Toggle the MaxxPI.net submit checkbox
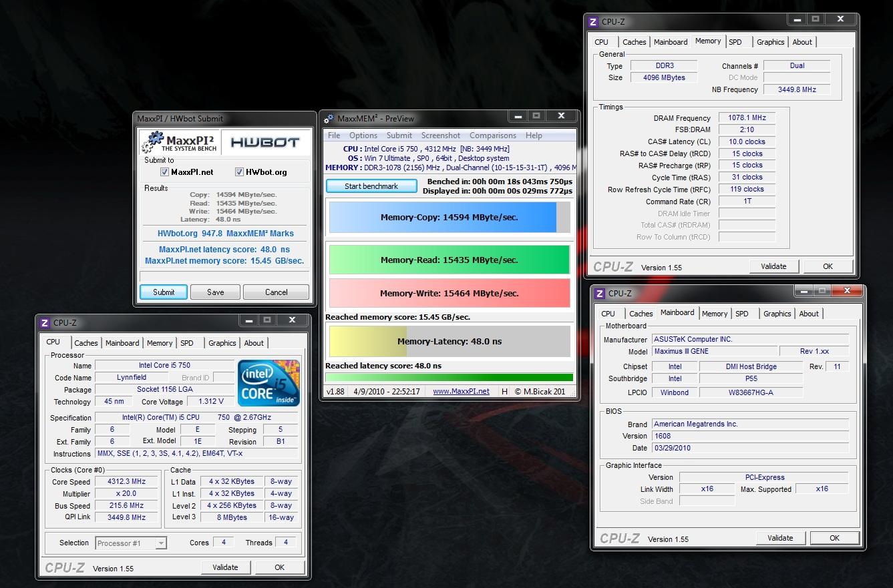This screenshot has width=893, height=588. pos(164,172)
